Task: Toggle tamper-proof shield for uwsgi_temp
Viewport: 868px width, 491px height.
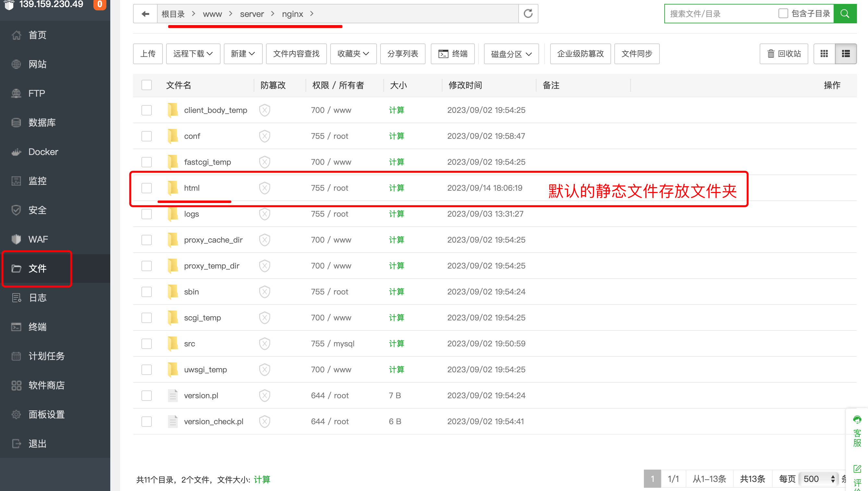Action: click(265, 370)
